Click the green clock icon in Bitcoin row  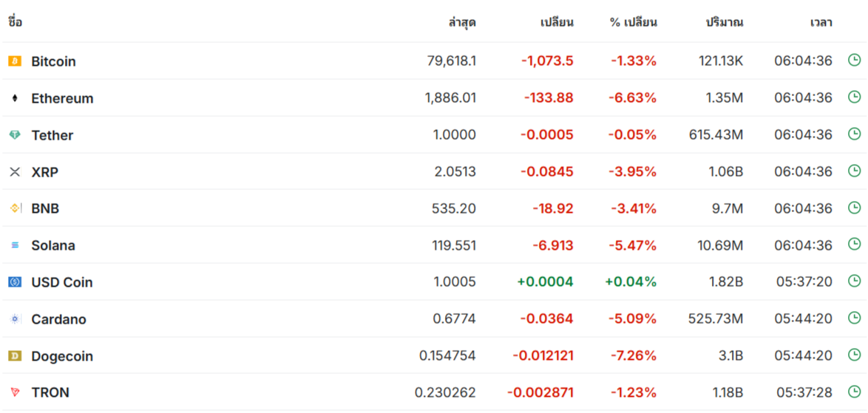(854, 60)
